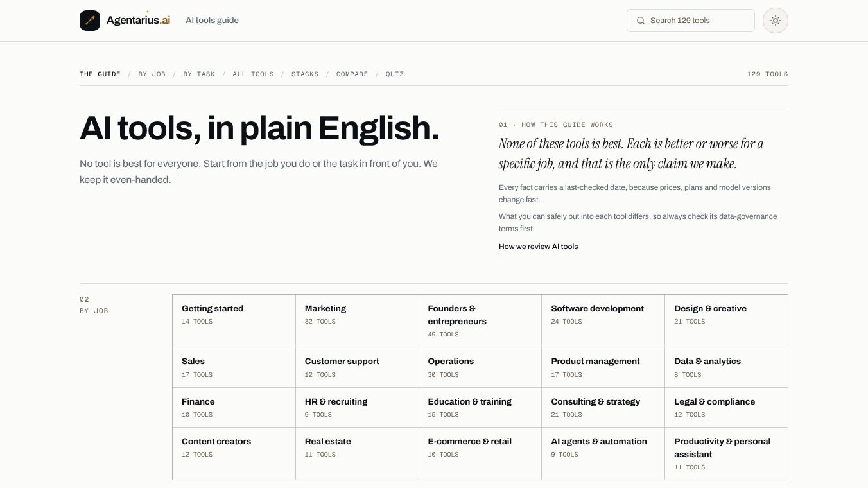
Task: Focus the Search 129 tools field
Action: [x=690, y=21]
